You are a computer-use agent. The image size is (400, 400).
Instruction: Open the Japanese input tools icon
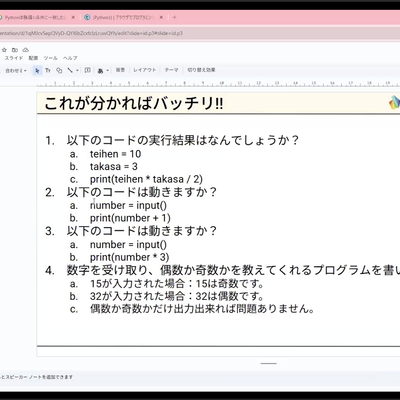click(x=100, y=71)
